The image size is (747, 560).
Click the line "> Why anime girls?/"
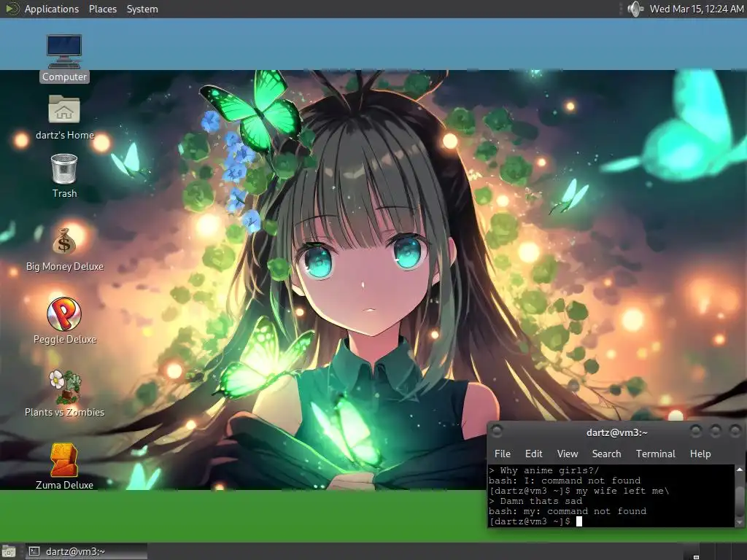544,470
